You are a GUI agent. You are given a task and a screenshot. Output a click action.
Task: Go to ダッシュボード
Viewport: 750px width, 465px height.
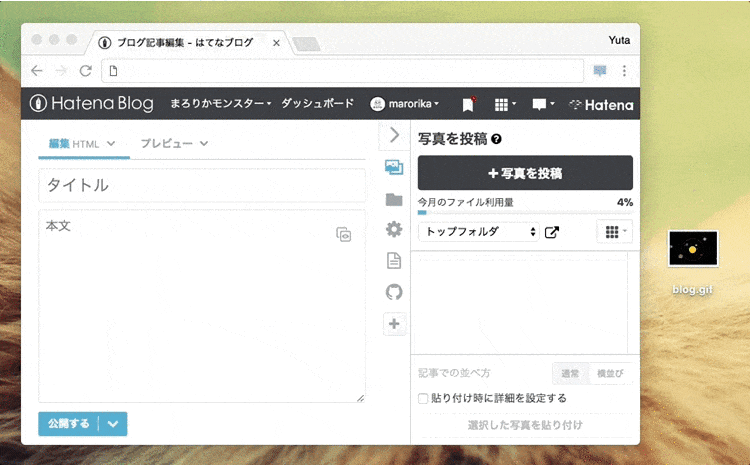tap(318, 103)
